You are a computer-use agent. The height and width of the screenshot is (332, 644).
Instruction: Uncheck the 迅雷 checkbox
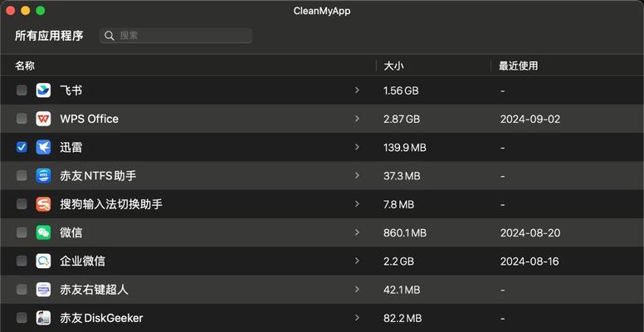click(x=22, y=147)
